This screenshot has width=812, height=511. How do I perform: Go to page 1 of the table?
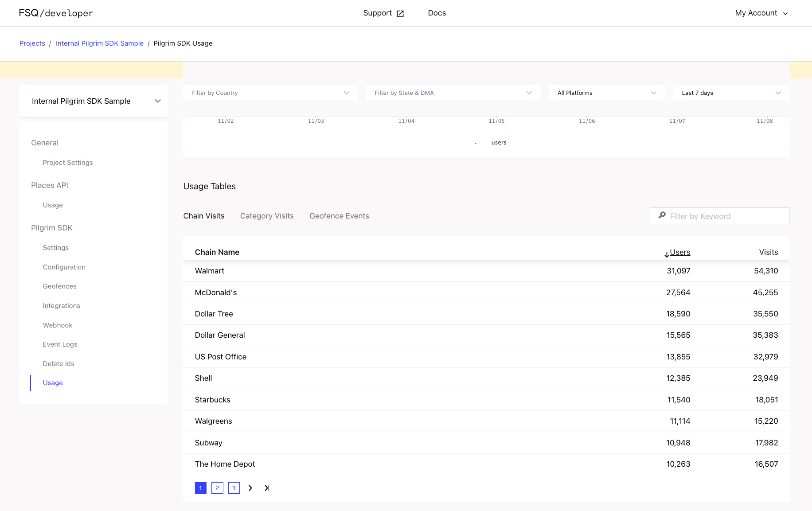[201, 488]
